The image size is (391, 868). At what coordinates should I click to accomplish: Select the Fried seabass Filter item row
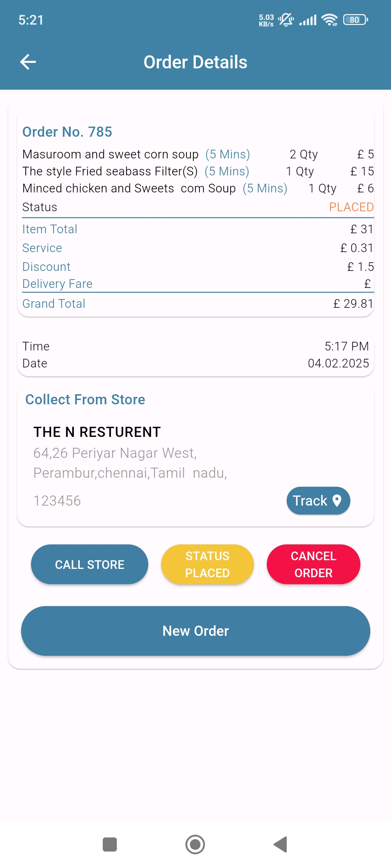click(110, 171)
